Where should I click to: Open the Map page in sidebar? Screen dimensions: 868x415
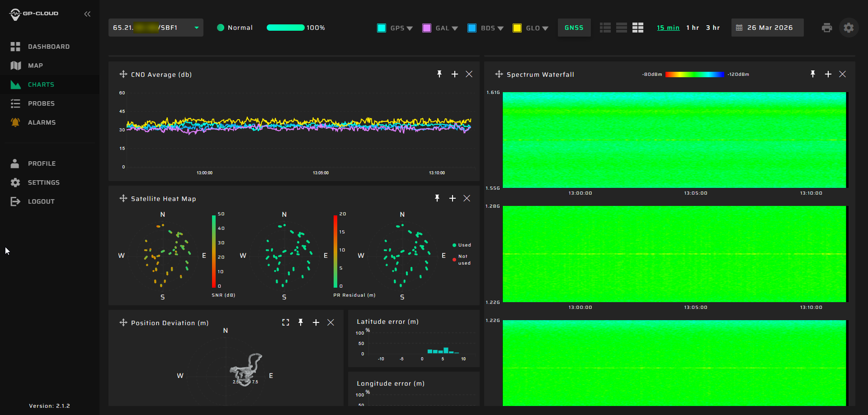tap(35, 65)
